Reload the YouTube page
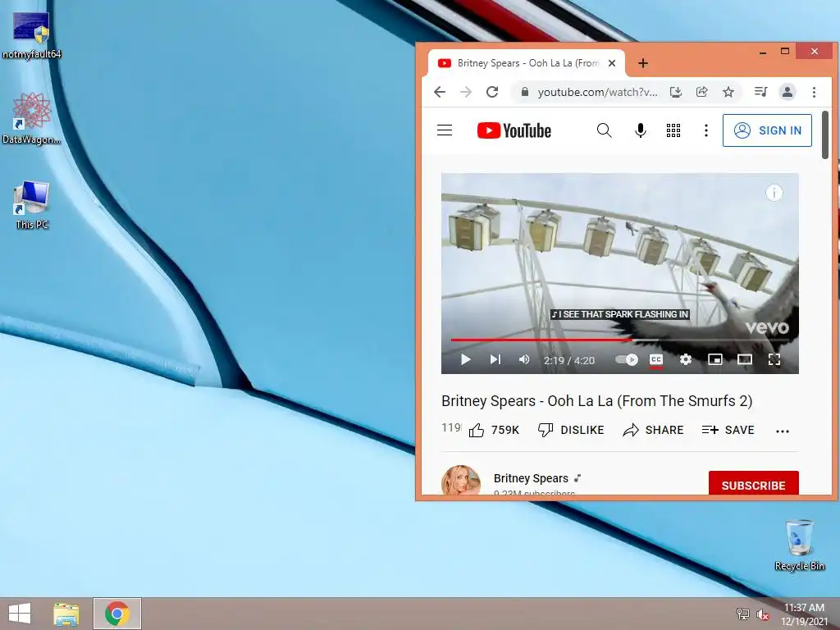 (x=492, y=92)
